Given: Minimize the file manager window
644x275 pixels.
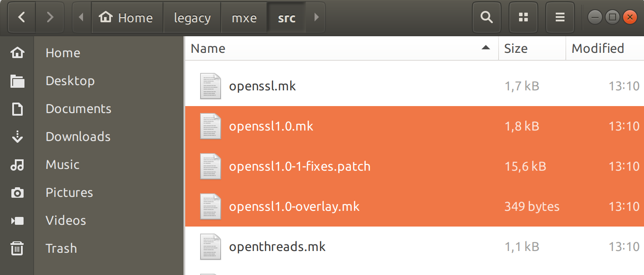Looking at the screenshot, I should tap(595, 17).
